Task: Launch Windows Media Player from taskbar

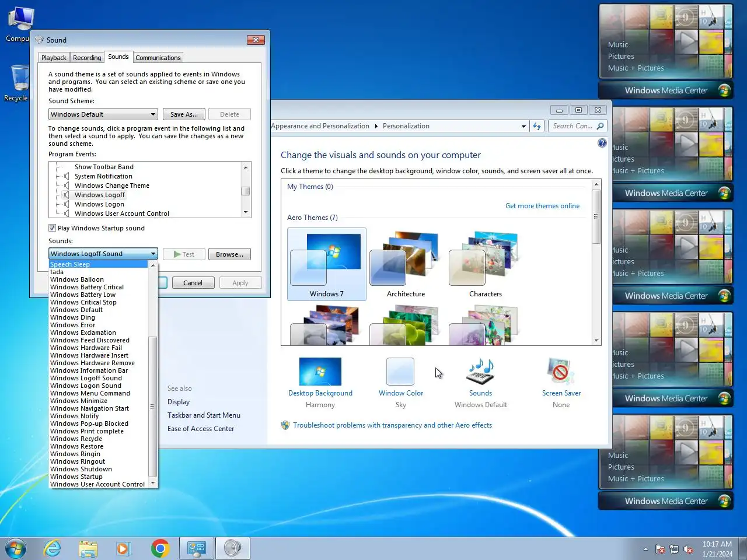Action: click(x=123, y=548)
